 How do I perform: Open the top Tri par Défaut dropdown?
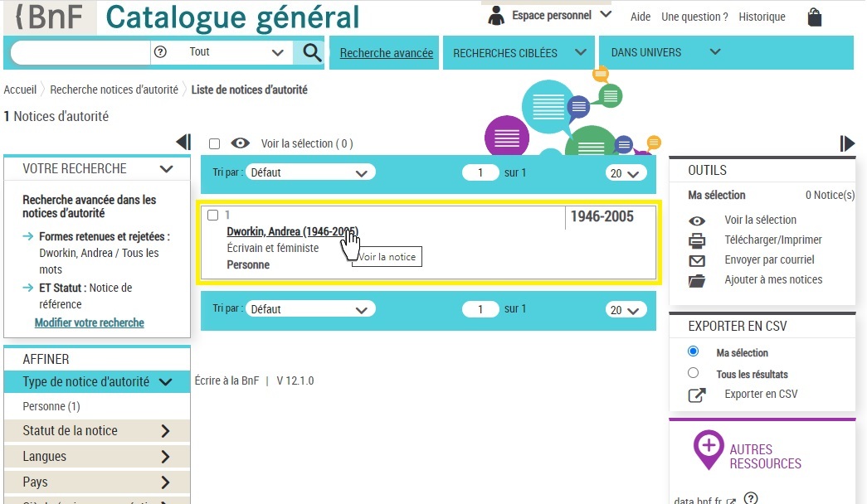pos(310,172)
